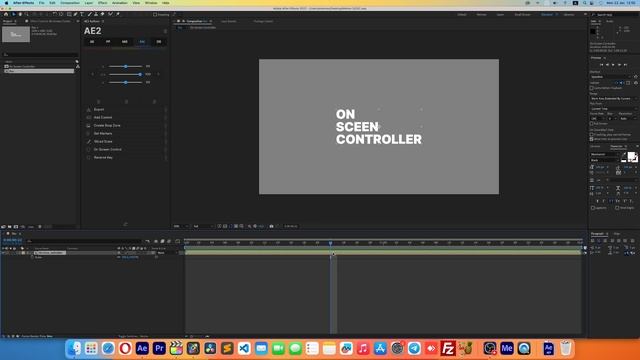Open Premiere Pro from the Dock
This screenshot has height=360, width=640.
159,348
